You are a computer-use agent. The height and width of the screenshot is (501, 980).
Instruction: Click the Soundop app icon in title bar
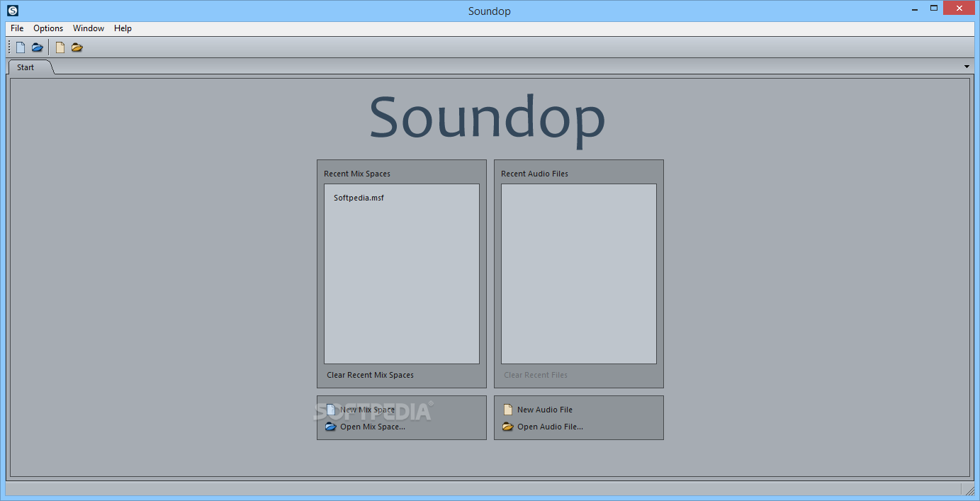click(12, 11)
